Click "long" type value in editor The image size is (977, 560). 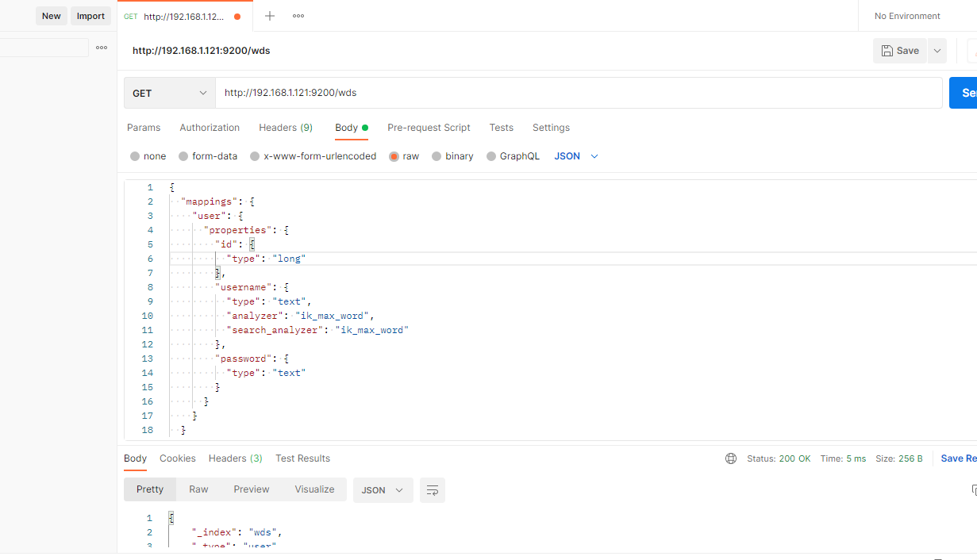pos(289,259)
